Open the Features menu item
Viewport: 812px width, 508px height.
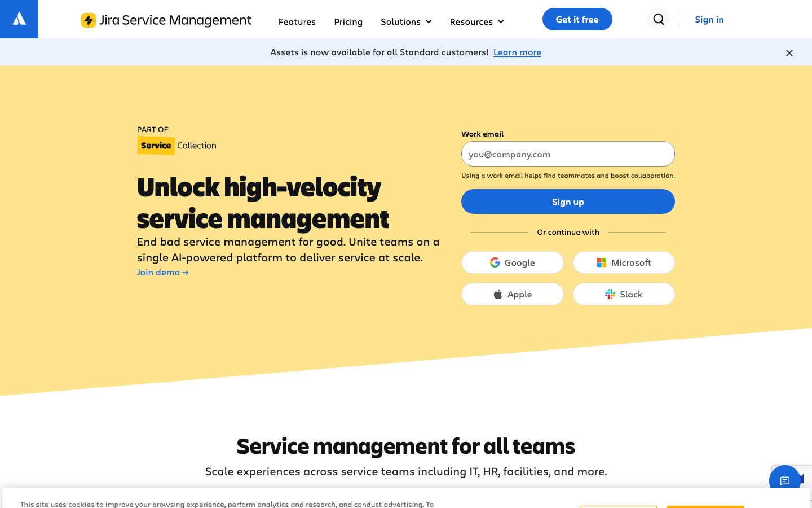click(x=297, y=21)
